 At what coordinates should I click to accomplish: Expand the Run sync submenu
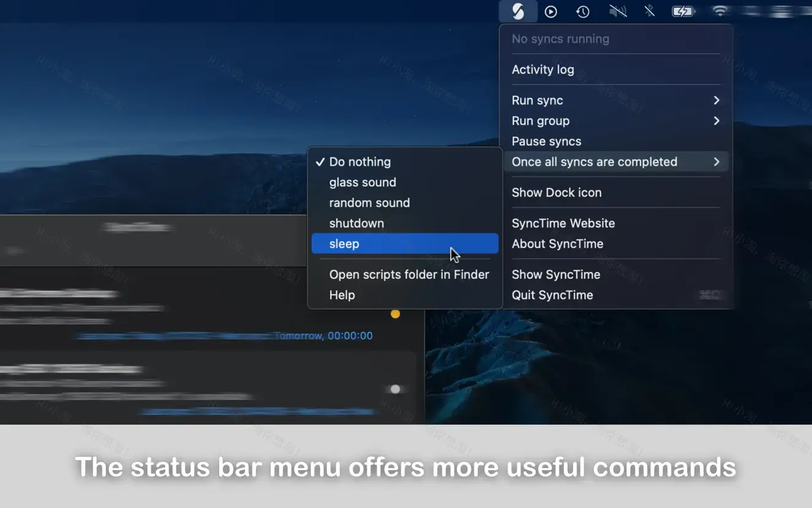537,100
